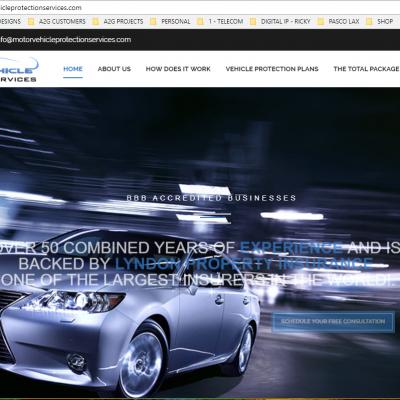Click the ONE OF THE LARGEST INSURERS line
This screenshot has height=400, width=400.
coord(197,280)
